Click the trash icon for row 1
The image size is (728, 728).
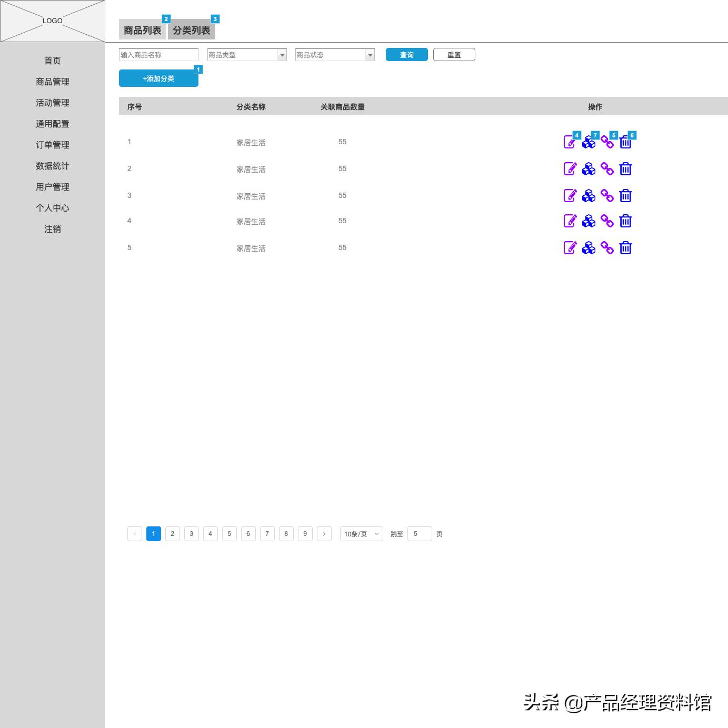pos(625,142)
